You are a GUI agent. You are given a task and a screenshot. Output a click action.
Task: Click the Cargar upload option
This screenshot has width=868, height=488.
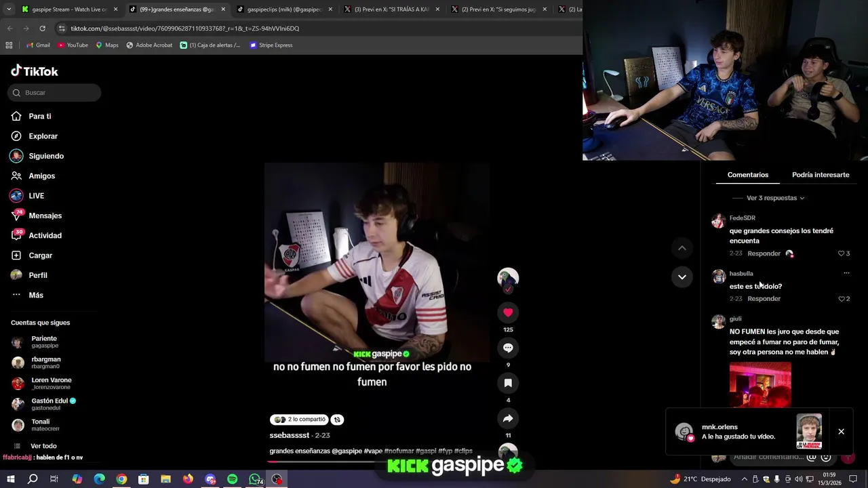click(x=32, y=256)
